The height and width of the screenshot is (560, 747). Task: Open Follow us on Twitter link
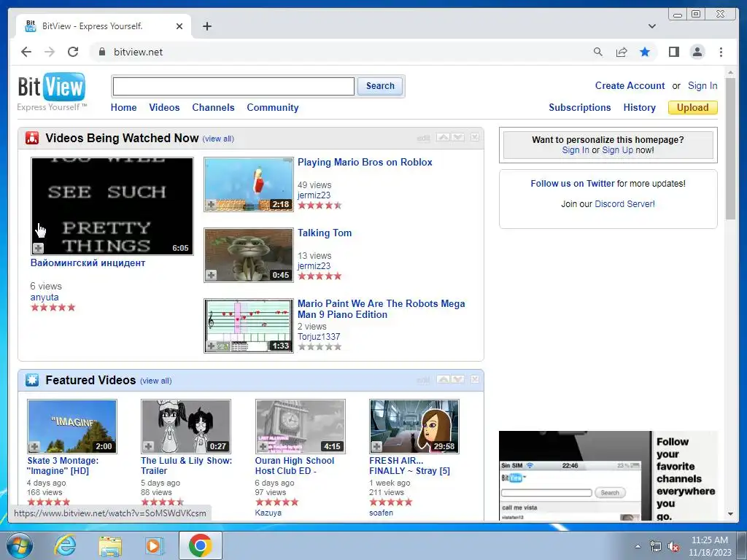573,183
